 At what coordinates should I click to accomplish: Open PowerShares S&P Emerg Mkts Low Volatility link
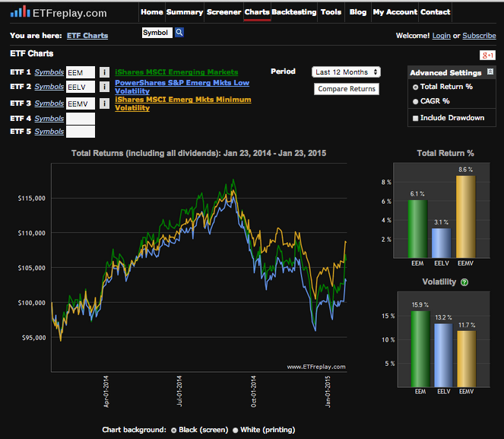[x=182, y=87]
